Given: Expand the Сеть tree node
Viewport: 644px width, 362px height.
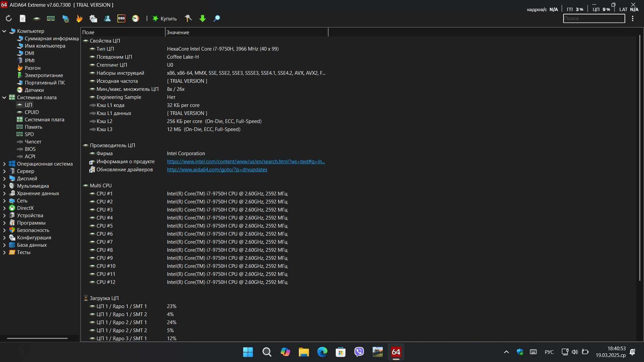Looking at the screenshot, I should pyautogui.click(x=4, y=200).
